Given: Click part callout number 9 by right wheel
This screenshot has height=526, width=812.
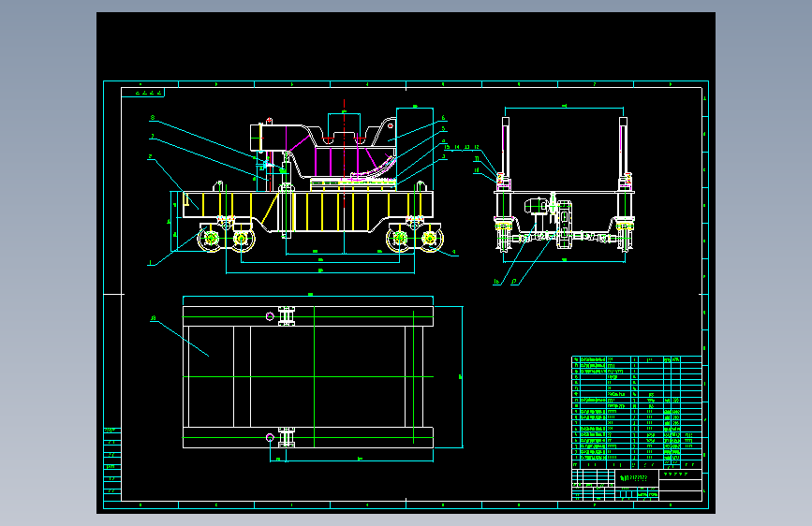Looking at the screenshot, I should point(454,253).
